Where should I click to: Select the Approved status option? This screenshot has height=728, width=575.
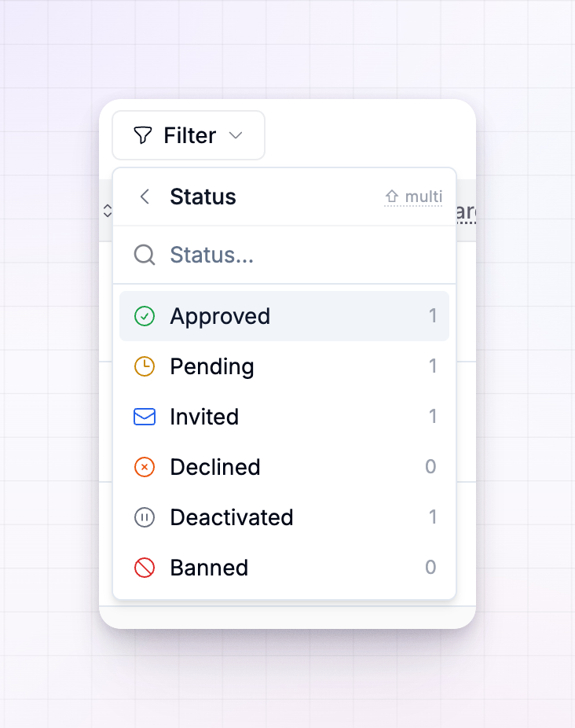tap(284, 316)
